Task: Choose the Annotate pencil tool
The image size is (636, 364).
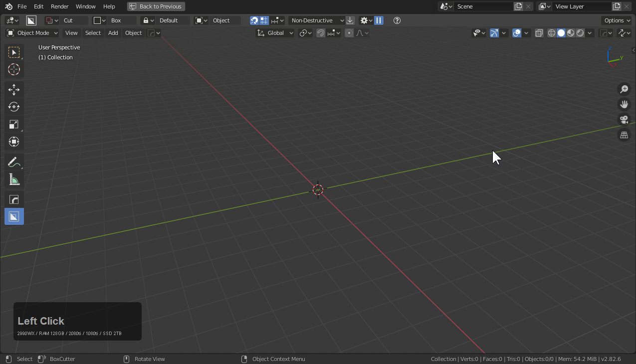Action: pyautogui.click(x=14, y=162)
